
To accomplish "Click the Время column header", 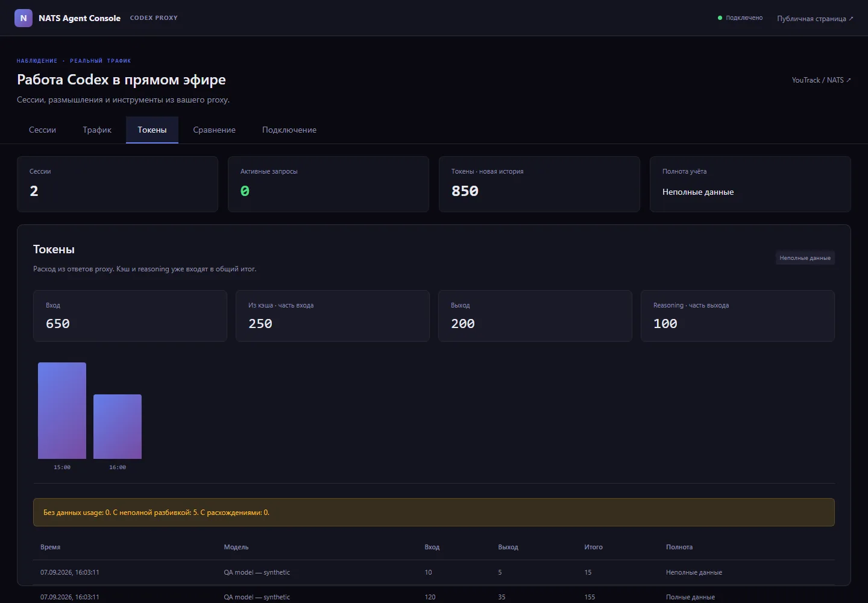I will pyautogui.click(x=50, y=547).
